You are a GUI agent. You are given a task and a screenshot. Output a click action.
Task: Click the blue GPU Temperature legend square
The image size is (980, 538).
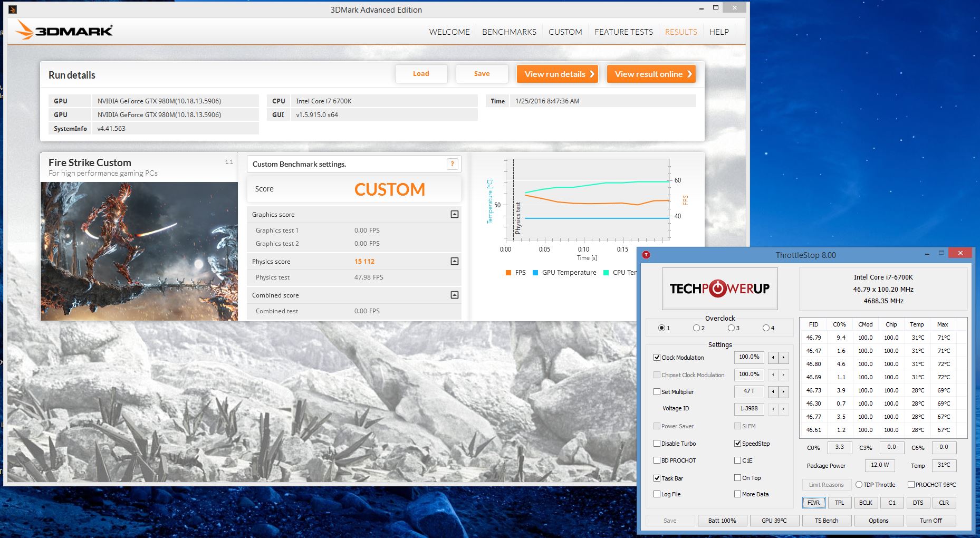535,273
